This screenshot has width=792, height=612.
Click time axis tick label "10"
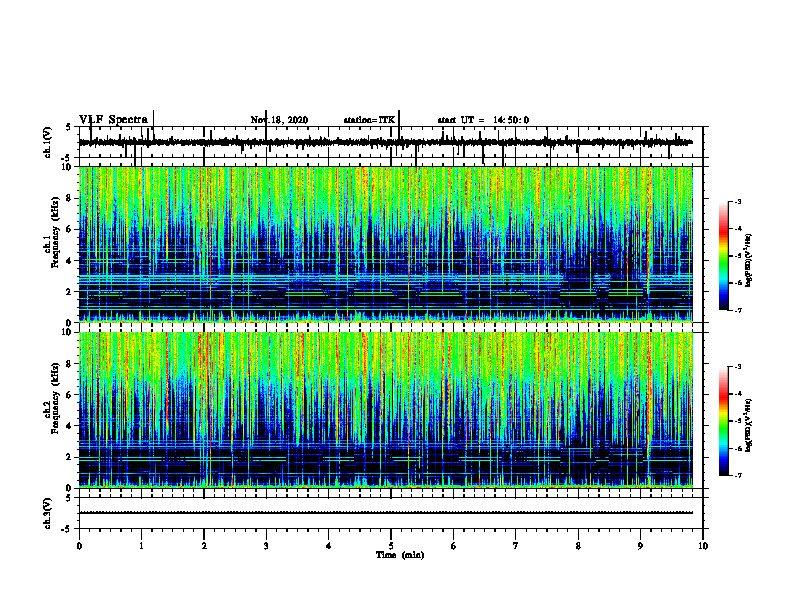coord(703,546)
